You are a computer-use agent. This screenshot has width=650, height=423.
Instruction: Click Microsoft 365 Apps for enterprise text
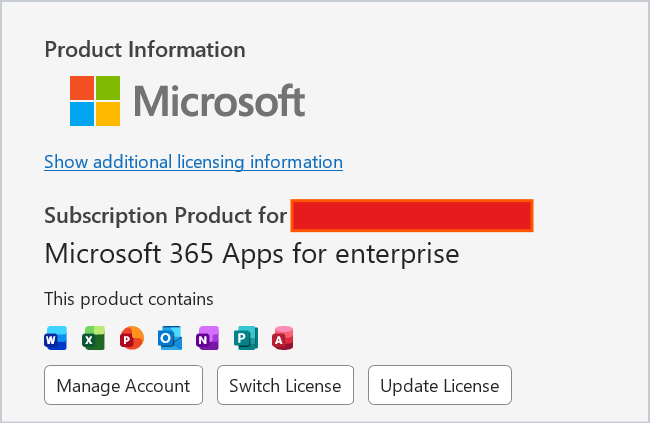point(252,254)
